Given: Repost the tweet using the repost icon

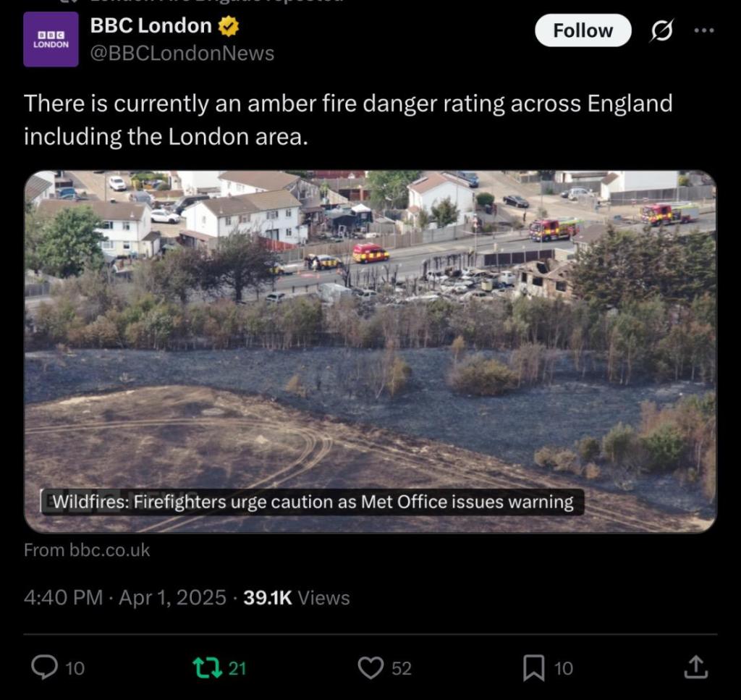Looking at the screenshot, I should pos(206,667).
